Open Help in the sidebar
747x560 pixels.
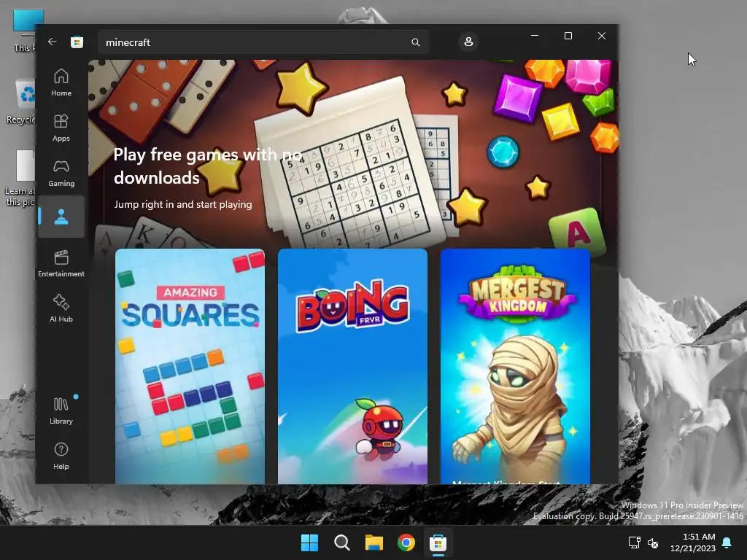click(x=61, y=456)
